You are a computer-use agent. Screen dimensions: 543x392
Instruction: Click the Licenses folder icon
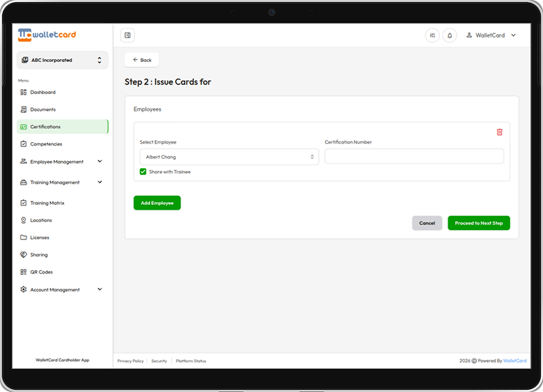[23, 238]
